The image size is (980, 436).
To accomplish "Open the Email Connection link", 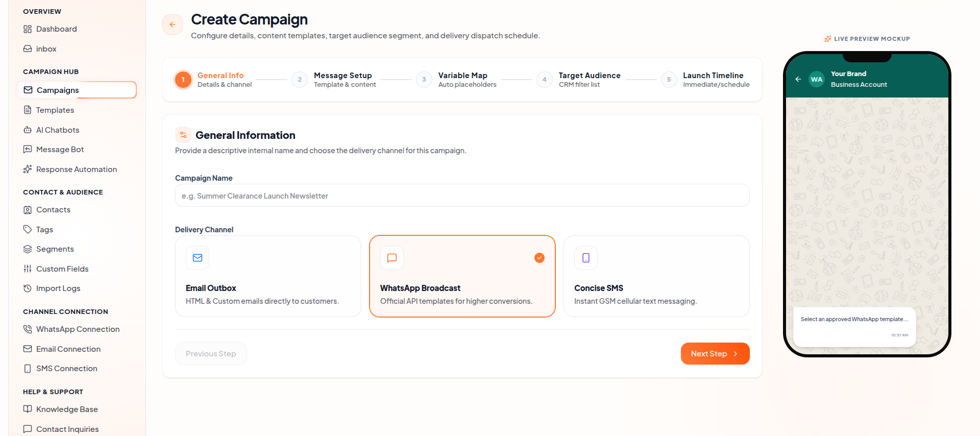I will pos(77,349).
